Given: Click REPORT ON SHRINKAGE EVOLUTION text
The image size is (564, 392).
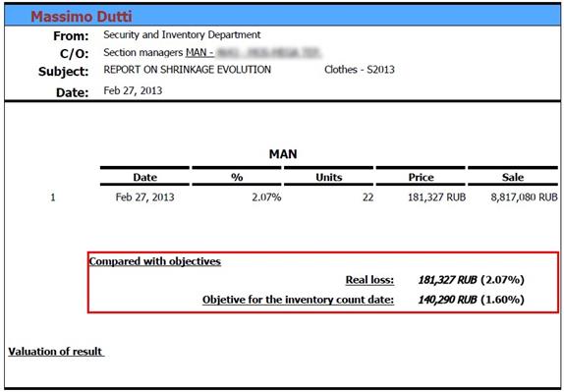Looking at the screenshot, I should coord(187,70).
